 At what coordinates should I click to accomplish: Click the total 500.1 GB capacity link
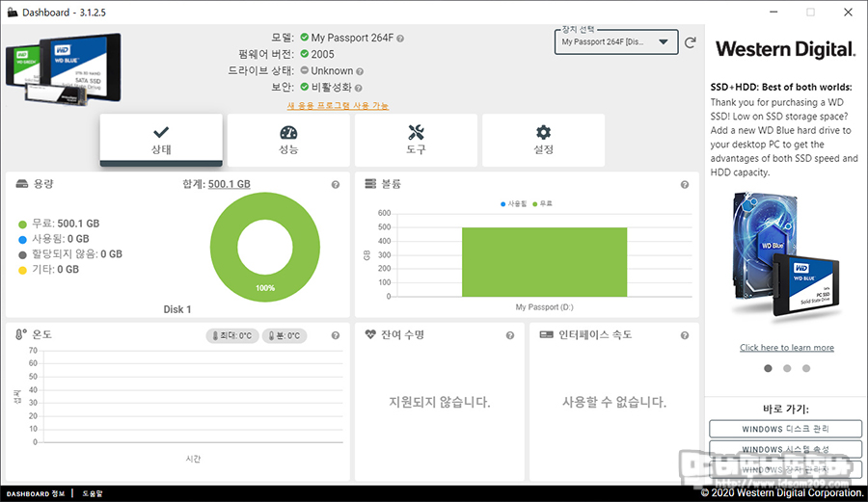coord(230,184)
